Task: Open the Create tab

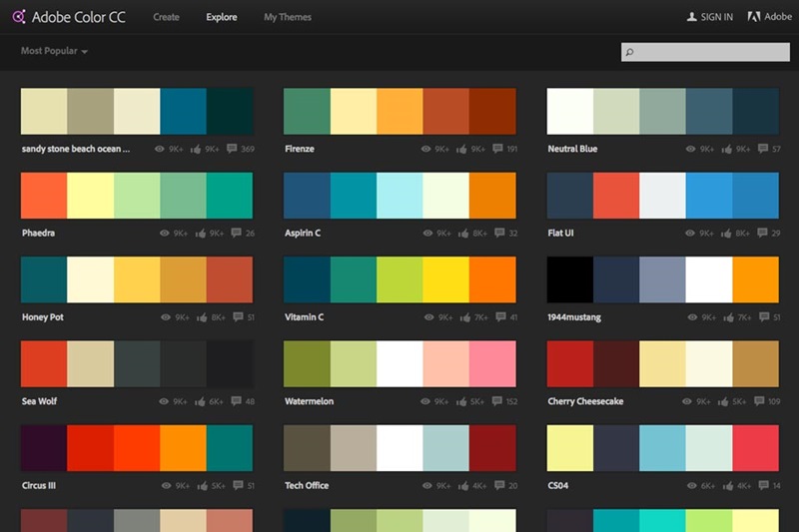Action: point(166,17)
